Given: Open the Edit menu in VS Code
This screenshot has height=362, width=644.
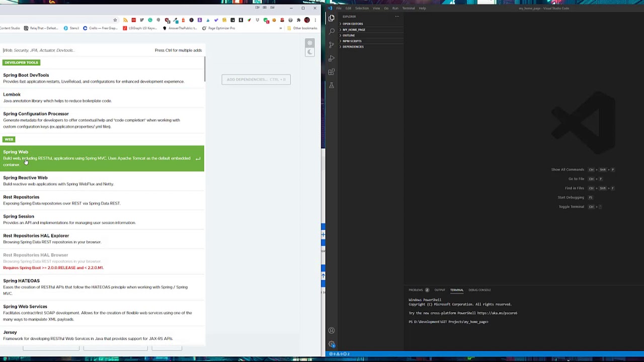Looking at the screenshot, I should 348,8.
